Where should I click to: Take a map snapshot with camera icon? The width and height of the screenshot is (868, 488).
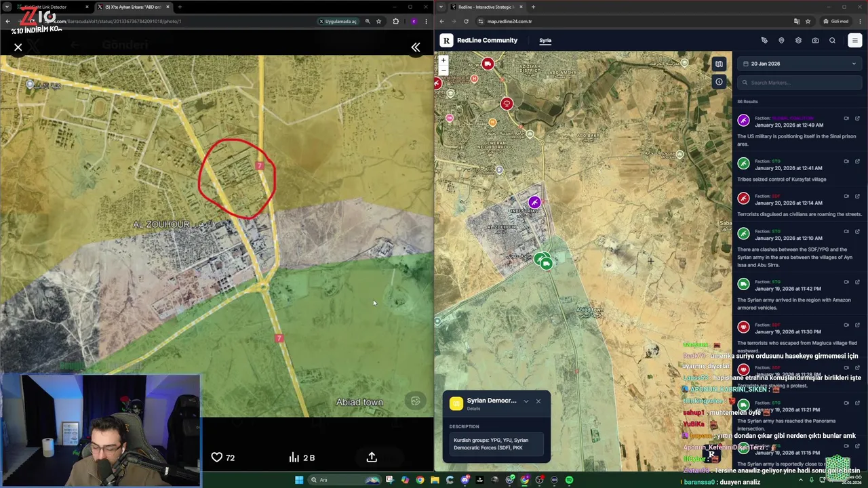click(x=815, y=40)
